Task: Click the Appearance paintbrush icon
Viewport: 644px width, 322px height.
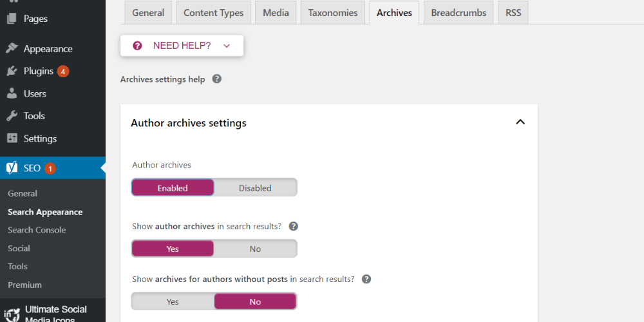Action: [x=12, y=48]
